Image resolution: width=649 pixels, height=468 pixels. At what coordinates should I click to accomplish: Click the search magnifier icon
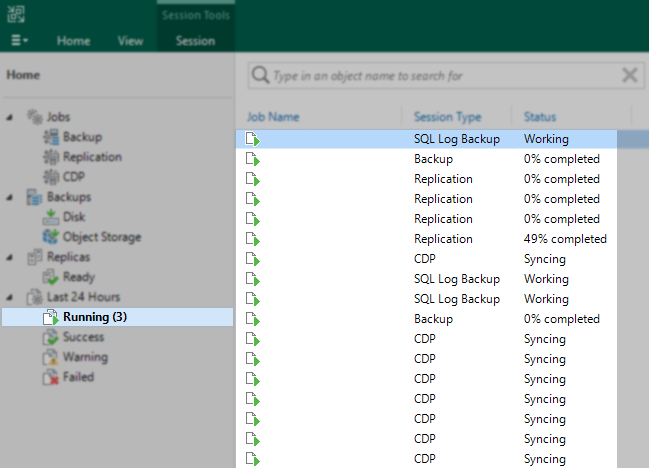pos(260,75)
